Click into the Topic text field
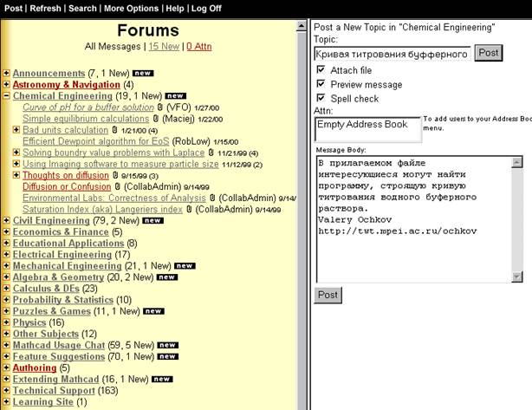Screen dimensions: 532x410 coord(393,54)
